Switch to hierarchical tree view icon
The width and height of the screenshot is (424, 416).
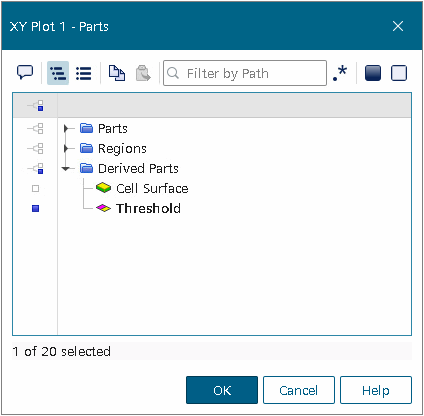(x=58, y=73)
